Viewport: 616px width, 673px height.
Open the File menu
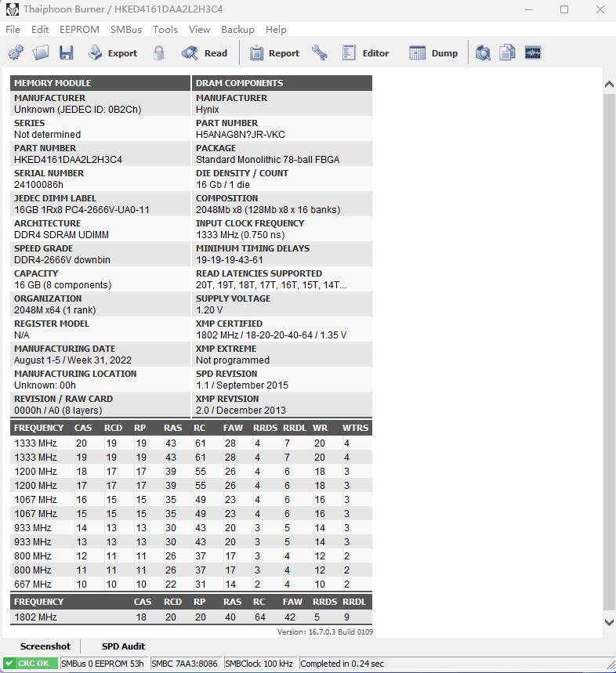click(x=13, y=30)
